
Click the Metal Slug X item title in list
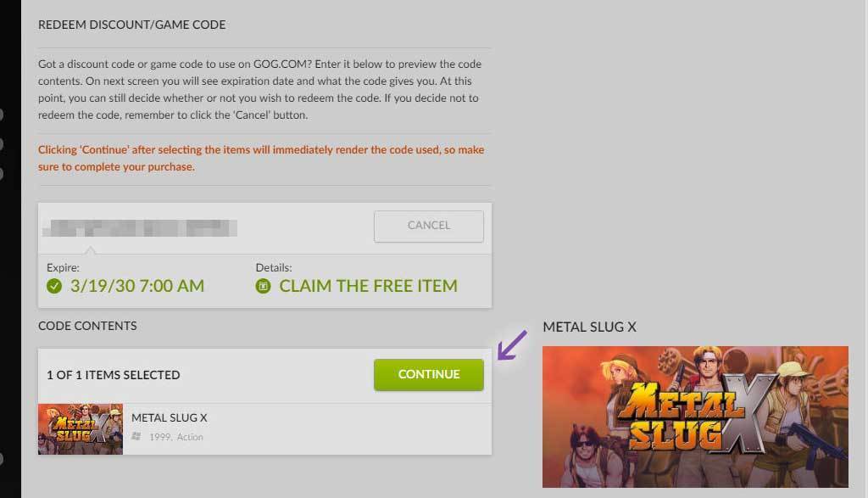169,417
